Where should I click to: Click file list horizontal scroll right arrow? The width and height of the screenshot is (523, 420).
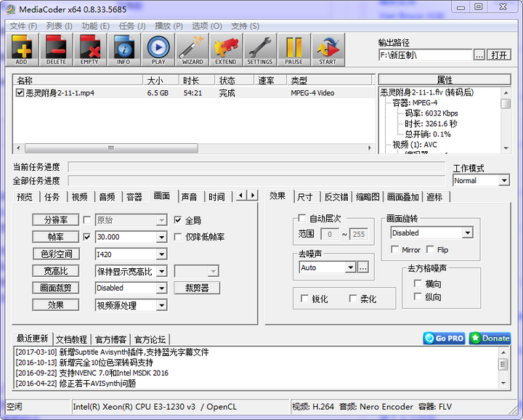tap(370, 148)
